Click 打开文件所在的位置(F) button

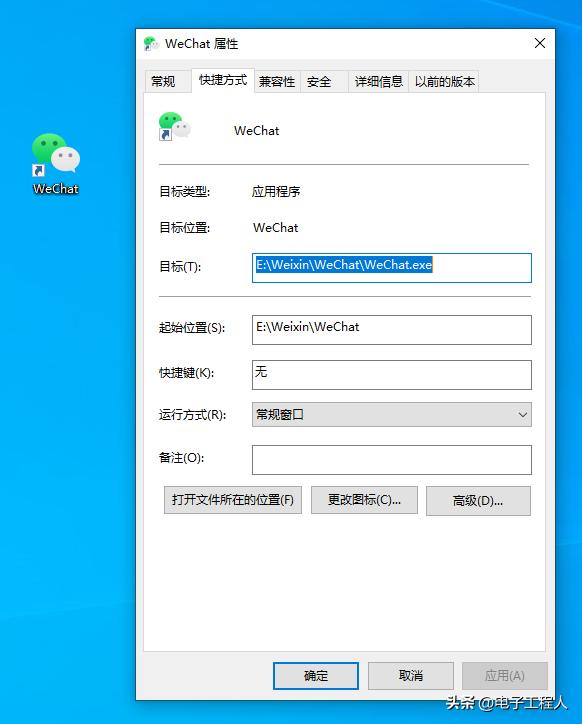233,500
